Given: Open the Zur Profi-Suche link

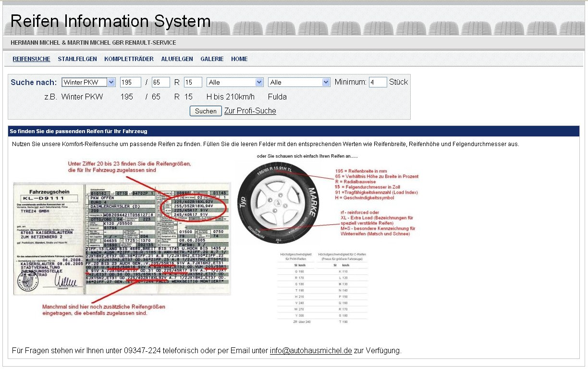Looking at the screenshot, I should [x=250, y=111].
